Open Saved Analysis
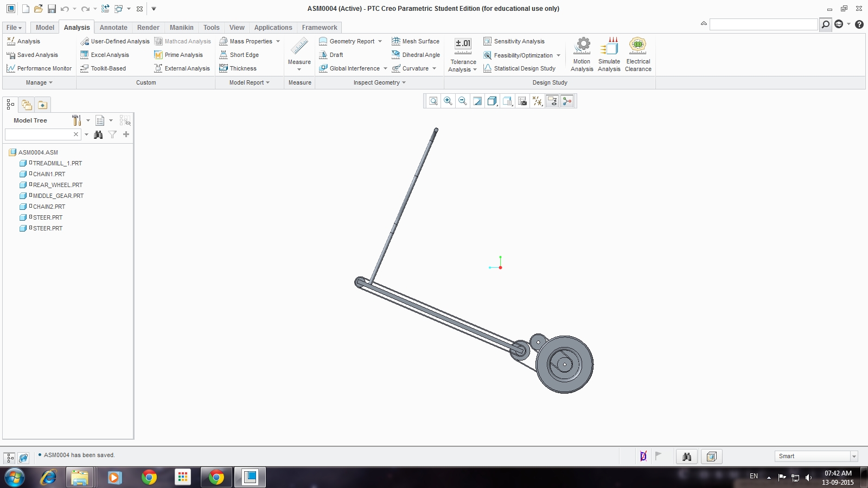The image size is (868, 488). [x=32, y=55]
